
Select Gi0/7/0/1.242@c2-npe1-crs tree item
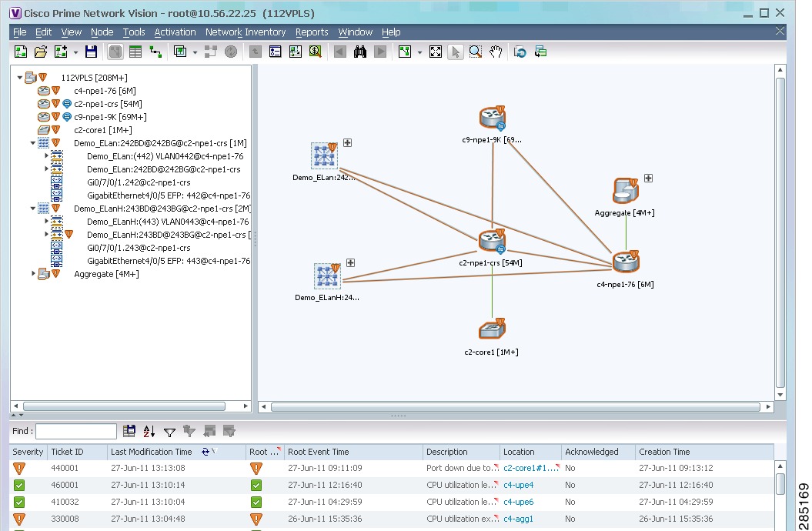[x=139, y=182]
